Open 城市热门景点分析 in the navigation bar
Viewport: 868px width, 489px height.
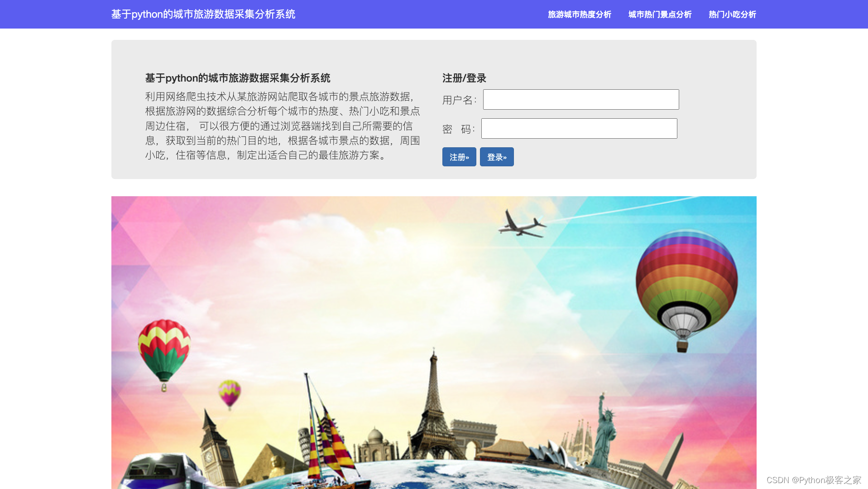660,15
